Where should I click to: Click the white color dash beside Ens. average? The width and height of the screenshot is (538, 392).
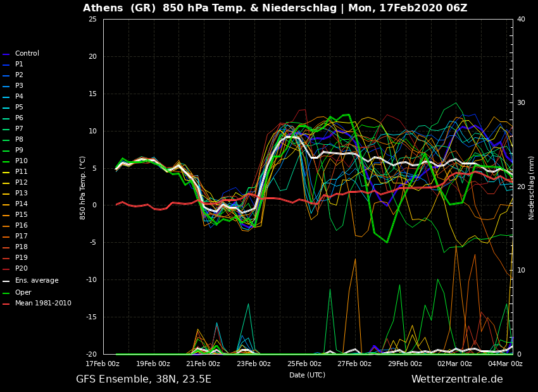[x=6, y=281]
